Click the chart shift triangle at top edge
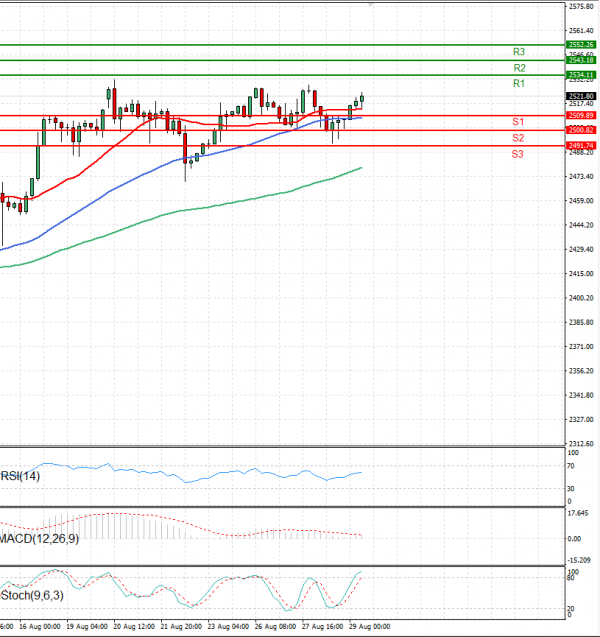This screenshot has width=600, height=637. [x=372, y=5]
